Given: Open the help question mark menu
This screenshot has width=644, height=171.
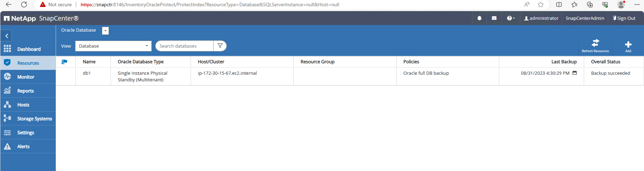Looking at the screenshot, I should [511, 18].
